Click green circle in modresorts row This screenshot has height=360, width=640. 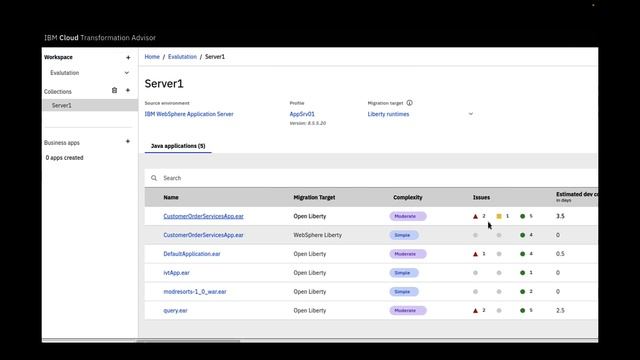coord(522,291)
